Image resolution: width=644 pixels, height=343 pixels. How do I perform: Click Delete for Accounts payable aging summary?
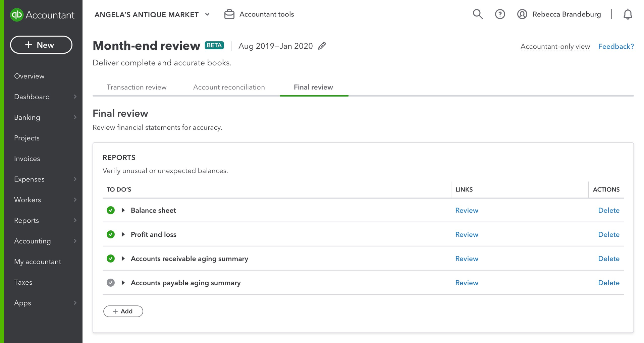608,283
